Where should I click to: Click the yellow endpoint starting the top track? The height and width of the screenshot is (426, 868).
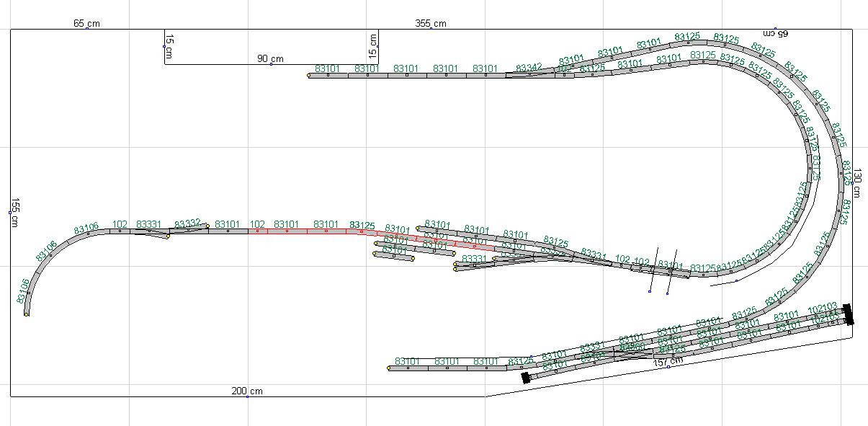tap(309, 76)
